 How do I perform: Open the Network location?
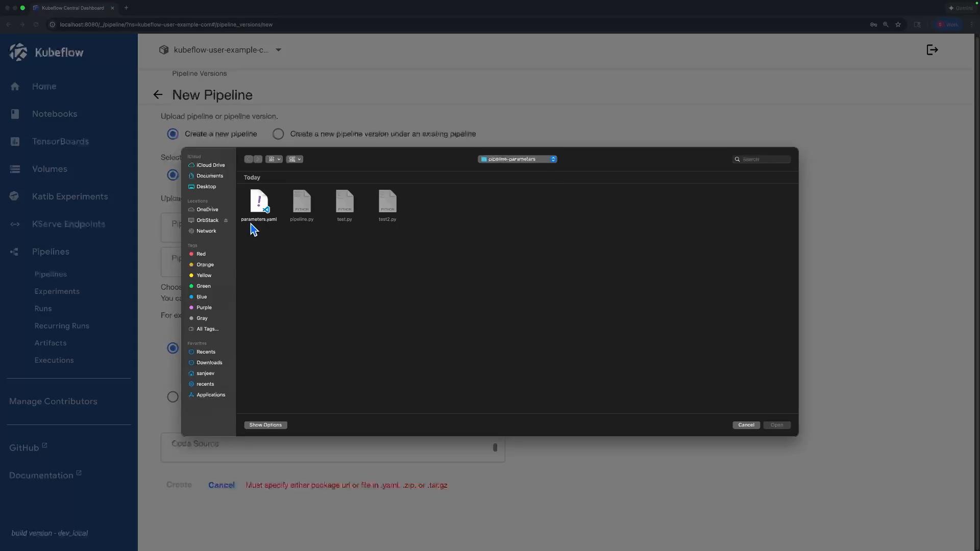tap(203, 231)
